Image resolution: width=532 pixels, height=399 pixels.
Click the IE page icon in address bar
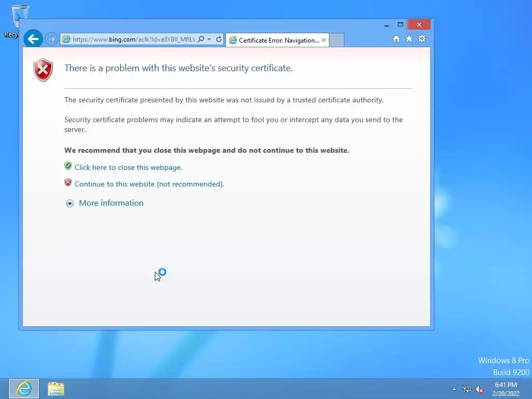66,39
